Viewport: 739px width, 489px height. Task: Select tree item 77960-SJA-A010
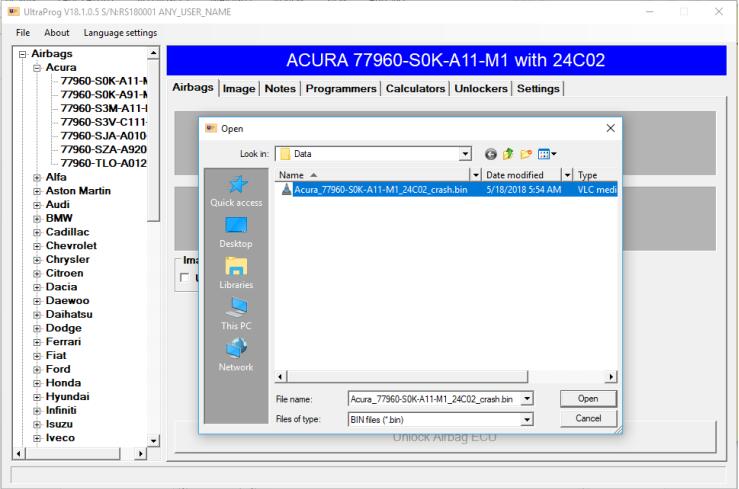(104, 136)
